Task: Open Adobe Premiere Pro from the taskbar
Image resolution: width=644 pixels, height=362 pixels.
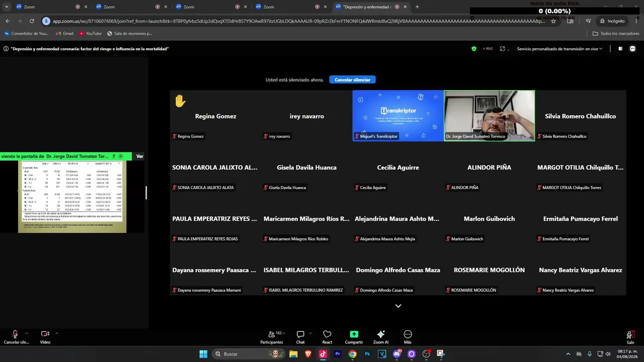Action: pyautogui.click(x=338, y=354)
